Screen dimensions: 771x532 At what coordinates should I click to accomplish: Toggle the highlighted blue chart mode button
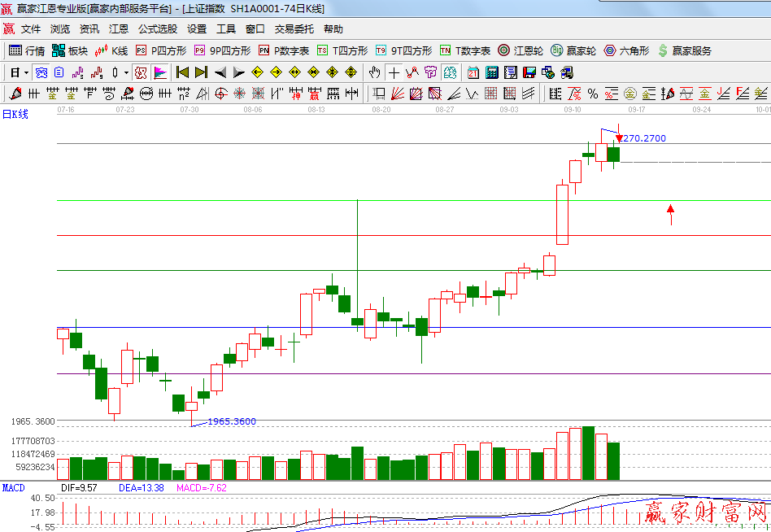tap(41, 72)
